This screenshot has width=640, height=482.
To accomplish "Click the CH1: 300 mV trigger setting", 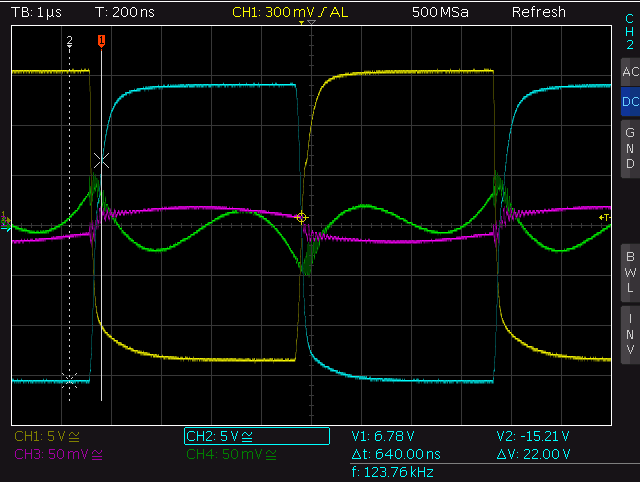I will 290,12.
